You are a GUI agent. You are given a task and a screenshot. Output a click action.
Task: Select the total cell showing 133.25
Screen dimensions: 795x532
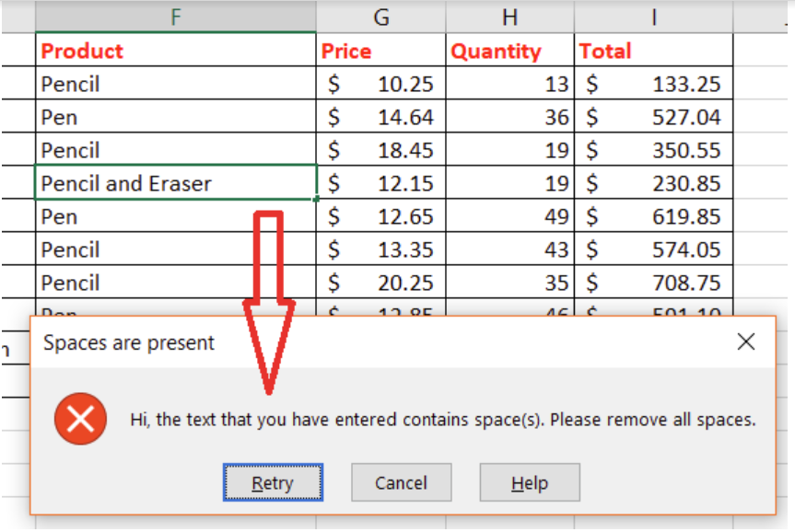653,84
